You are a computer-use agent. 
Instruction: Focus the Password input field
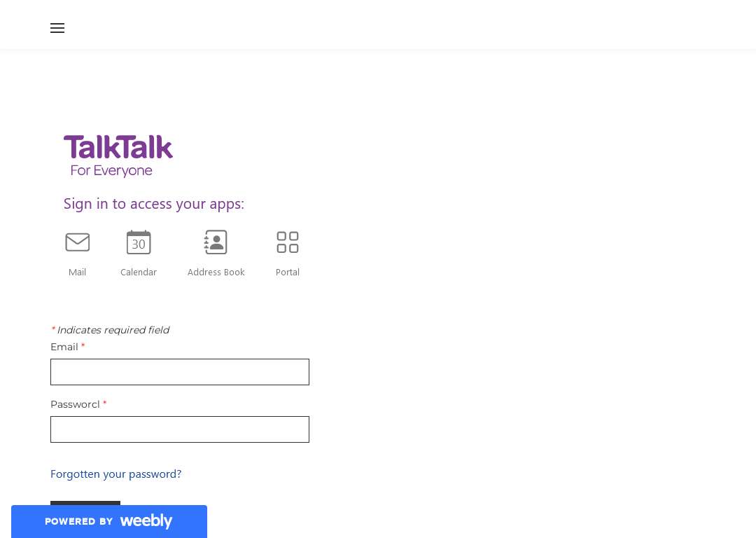click(x=180, y=429)
